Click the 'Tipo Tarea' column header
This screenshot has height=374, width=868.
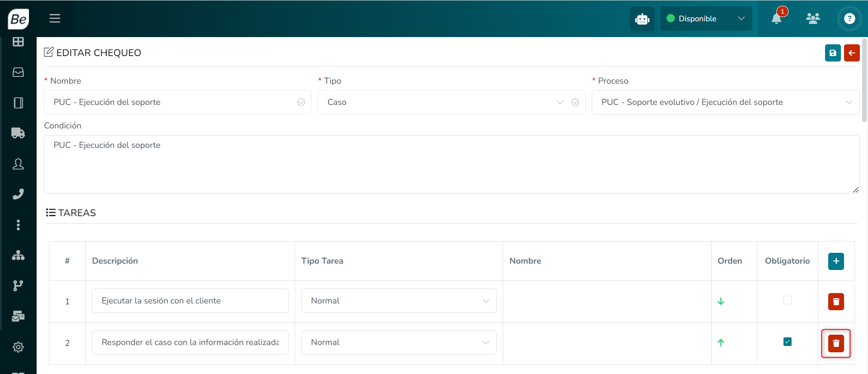coord(322,261)
